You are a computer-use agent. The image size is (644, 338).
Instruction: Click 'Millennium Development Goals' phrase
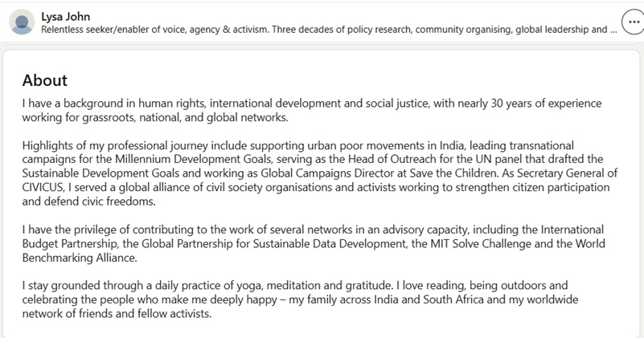point(187,159)
